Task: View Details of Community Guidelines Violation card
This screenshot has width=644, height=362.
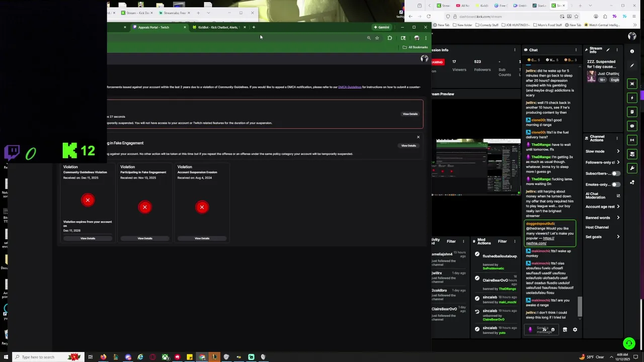Action: pyautogui.click(x=88, y=238)
